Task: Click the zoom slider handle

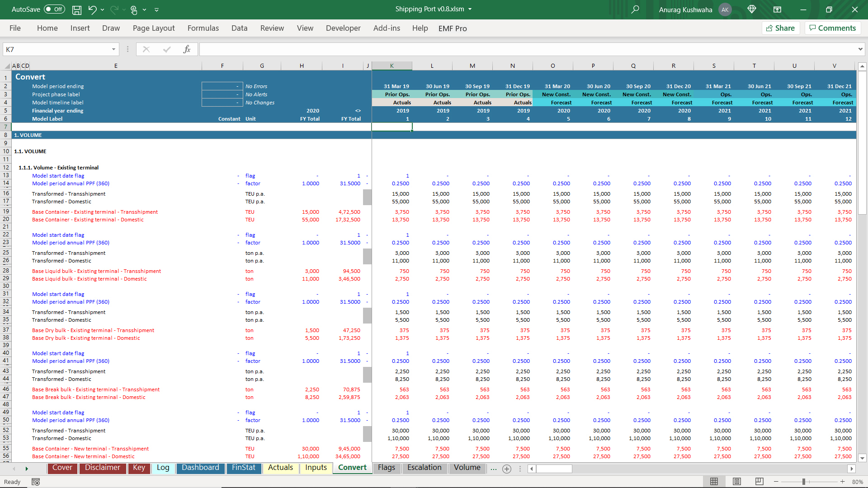Action: pyautogui.click(x=804, y=482)
